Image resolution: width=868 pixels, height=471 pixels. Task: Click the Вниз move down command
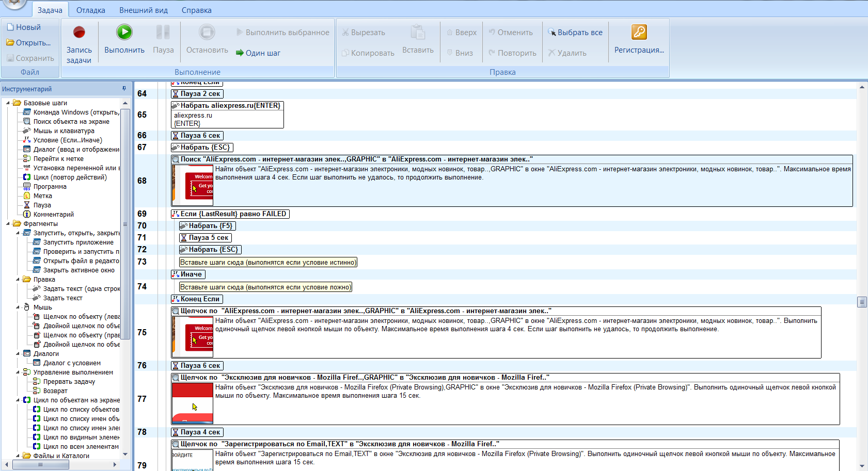[460, 53]
